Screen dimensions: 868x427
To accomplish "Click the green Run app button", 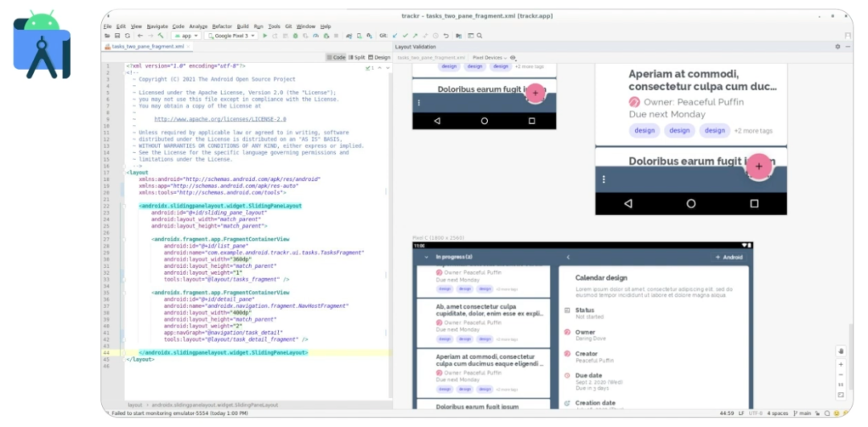I will coord(264,36).
